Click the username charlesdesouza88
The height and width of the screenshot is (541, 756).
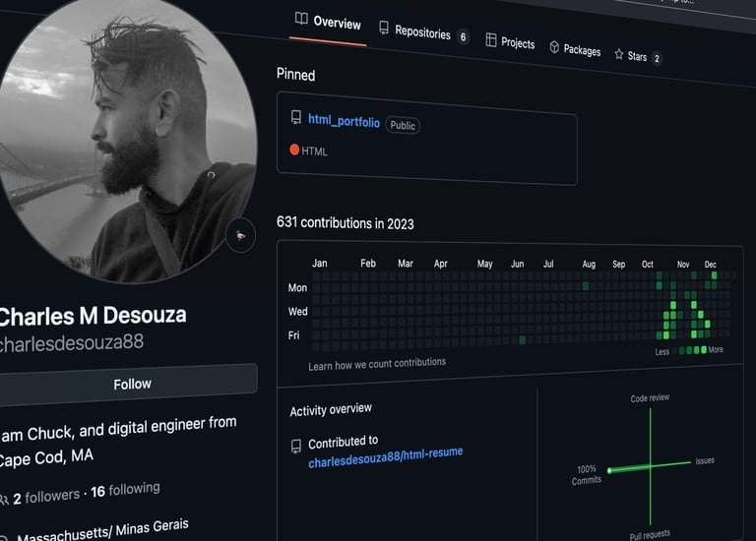[71, 343]
